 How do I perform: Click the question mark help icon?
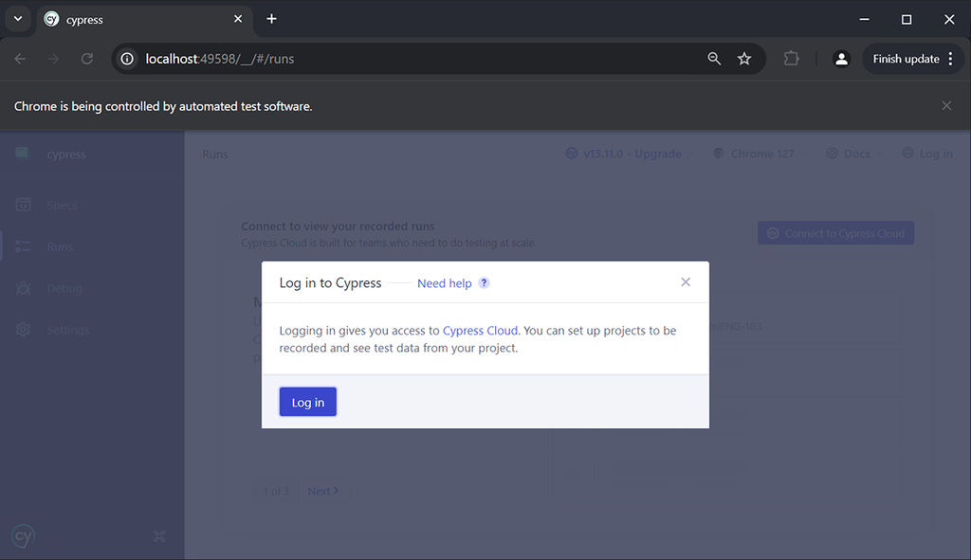[484, 282]
